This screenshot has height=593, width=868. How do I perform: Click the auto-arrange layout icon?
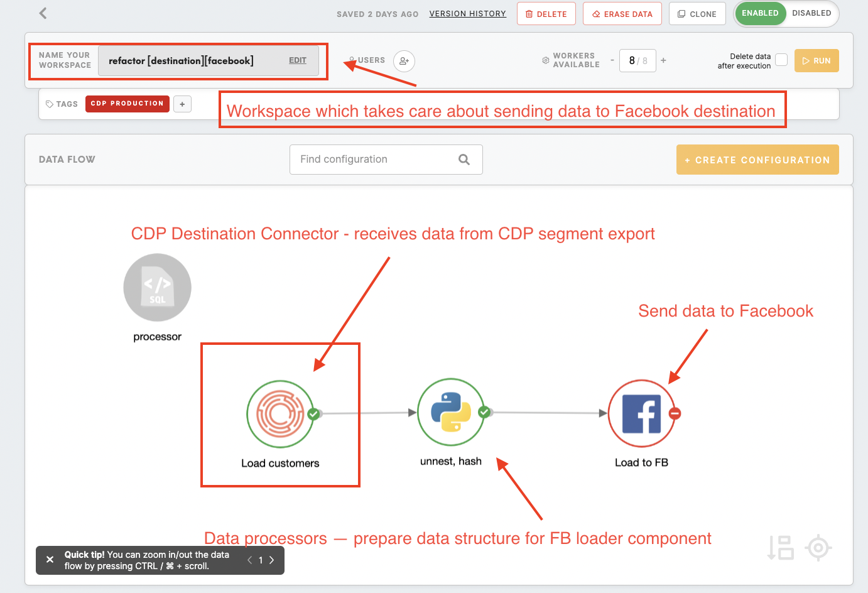point(781,548)
